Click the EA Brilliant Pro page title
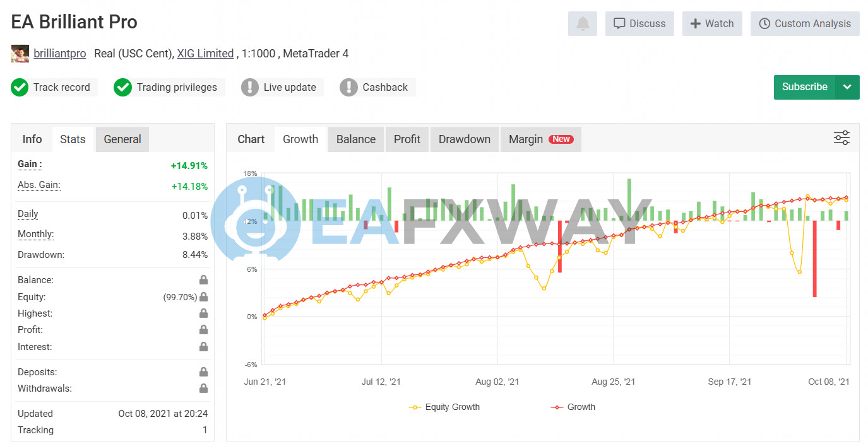Screen dimensions: 868x444 click(x=74, y=22)
